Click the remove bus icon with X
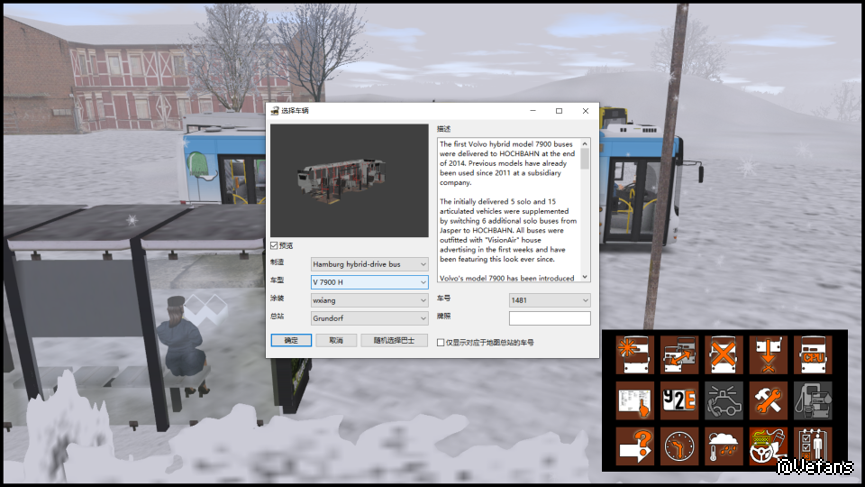 point(724,355)
